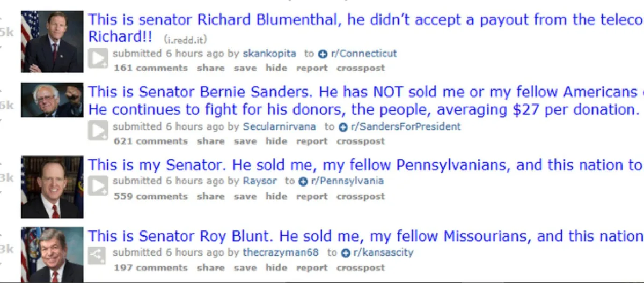Image resolution: width=644 pixels, height=283 pixels.
Task: Open the Roy Blunt photo thumbnail
Action: coord(52,255)
